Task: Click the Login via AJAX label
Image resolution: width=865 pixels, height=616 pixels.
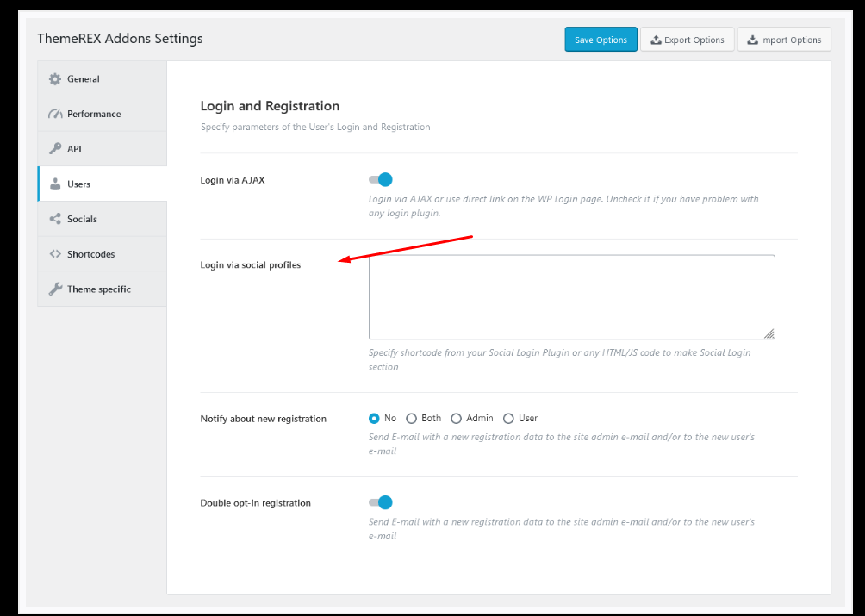Action: point(233,180)
